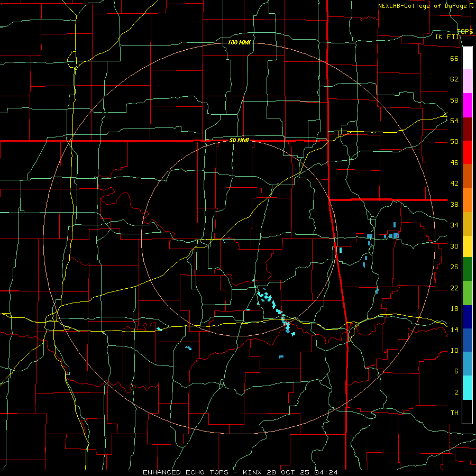Click the light green swatch between 22 and 18
476x476 pixels.
click(x=467, y=293)
